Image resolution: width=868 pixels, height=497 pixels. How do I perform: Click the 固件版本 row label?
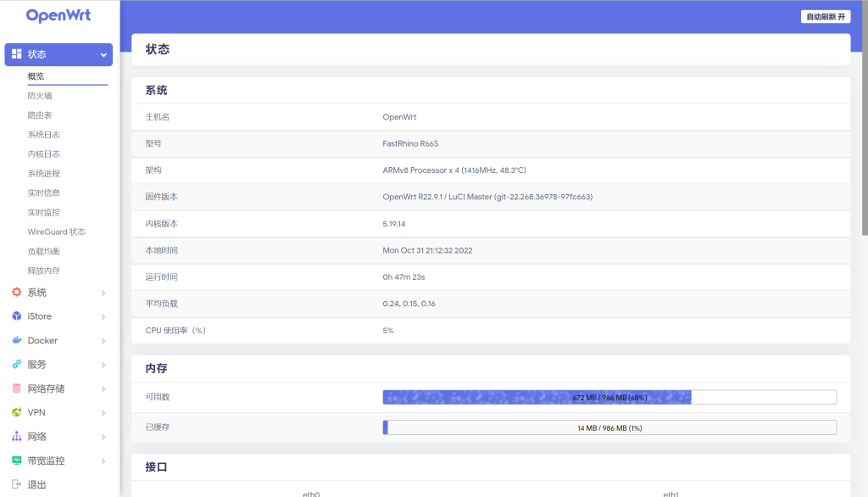(161, 197)
